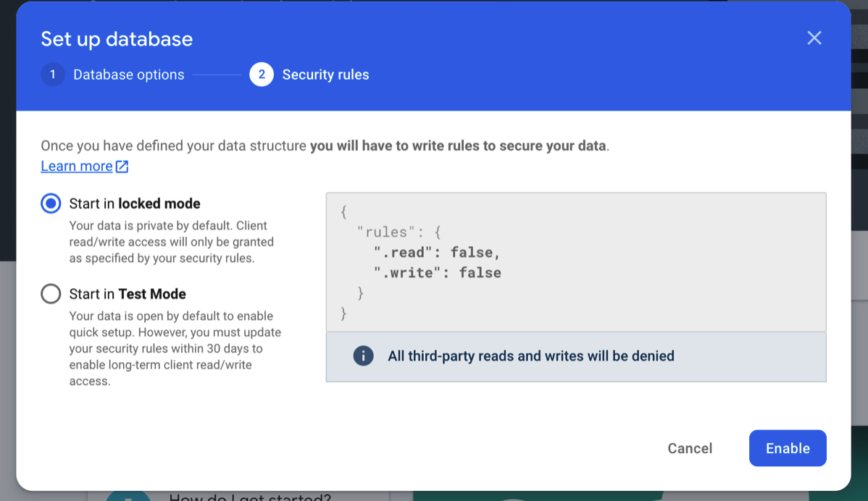Dismiss the dialog with the X icon
This screenshot has height=501, width=868.
[x=814, y=38]
